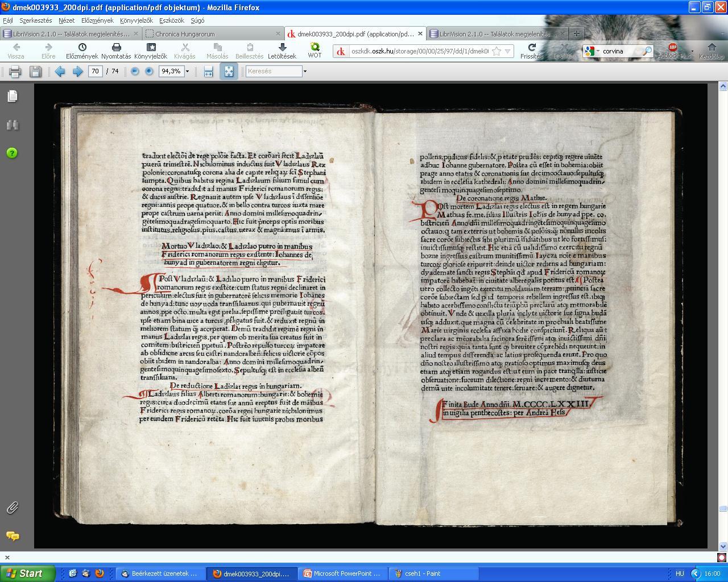Click the Windows Start button
Viewport: 728px width, 582px height.
(27, 573)
